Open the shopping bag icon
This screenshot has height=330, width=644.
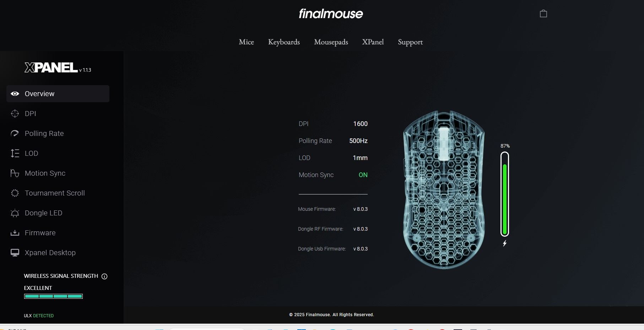click(x=543, y=13)
